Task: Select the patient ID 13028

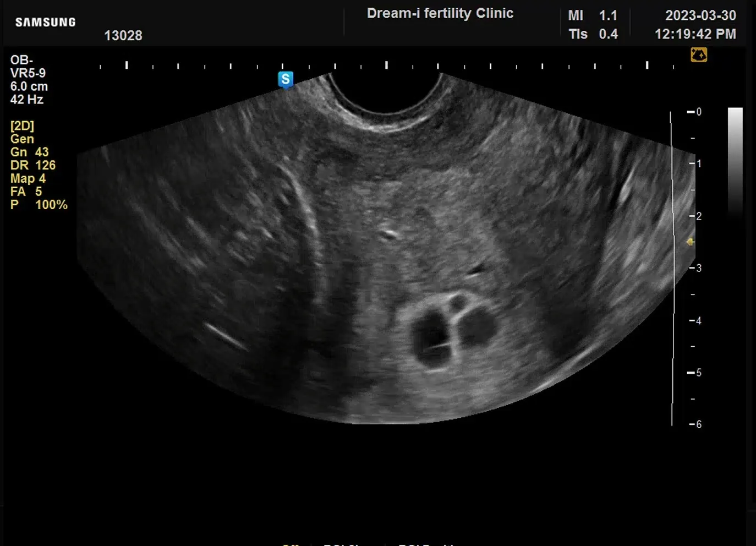Action: pyautogui.click(x=123, y=36)
